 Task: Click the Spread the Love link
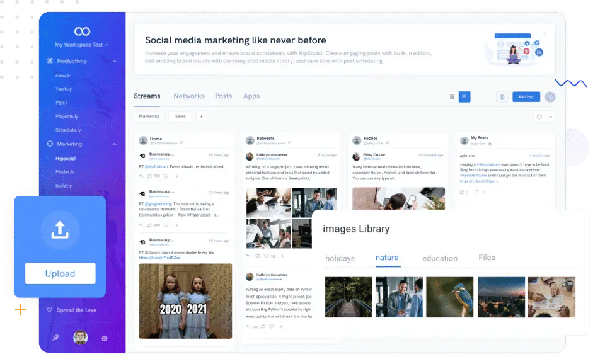[x=76, y=310]
